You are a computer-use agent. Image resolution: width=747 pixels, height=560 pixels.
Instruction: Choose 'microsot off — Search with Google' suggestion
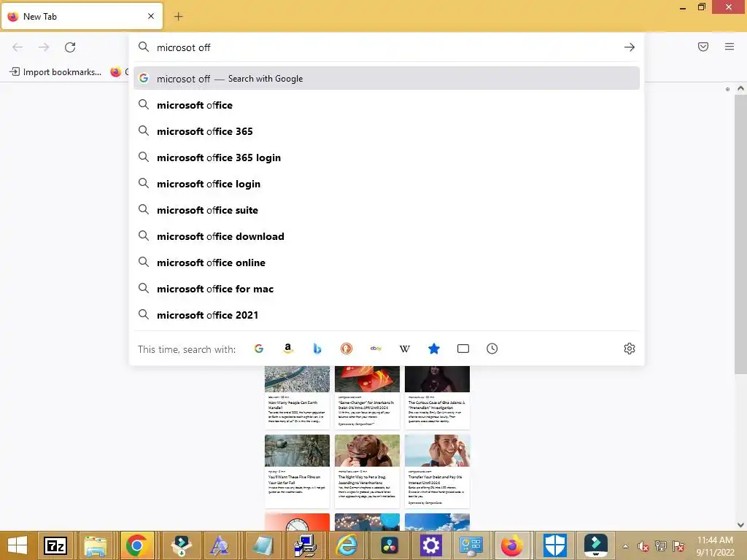[x=387, y=79]
